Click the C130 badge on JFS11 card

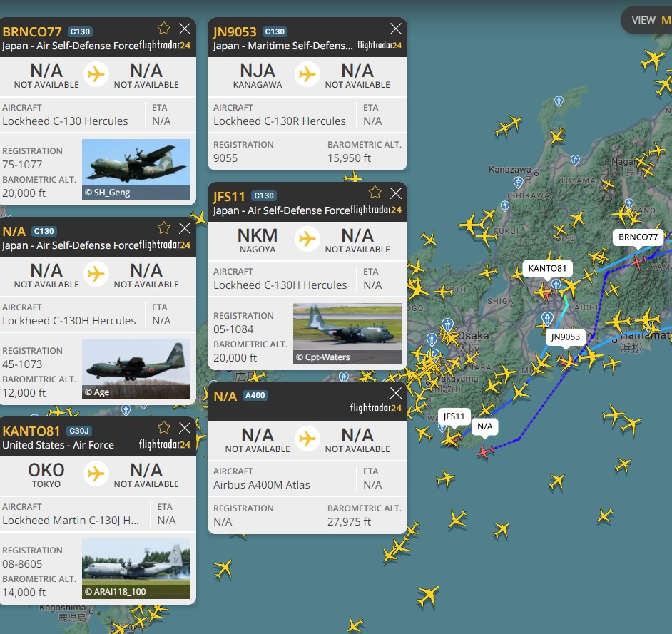pos(263,196)
